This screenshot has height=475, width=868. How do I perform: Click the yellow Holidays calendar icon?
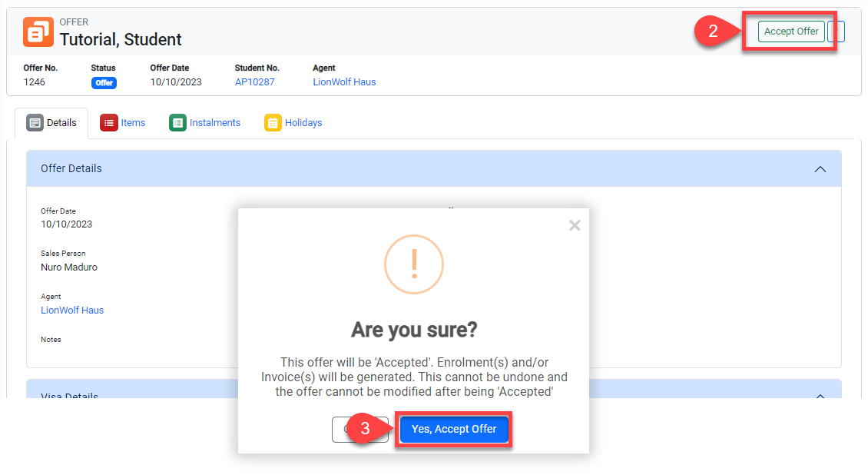[x=273, y=123]
